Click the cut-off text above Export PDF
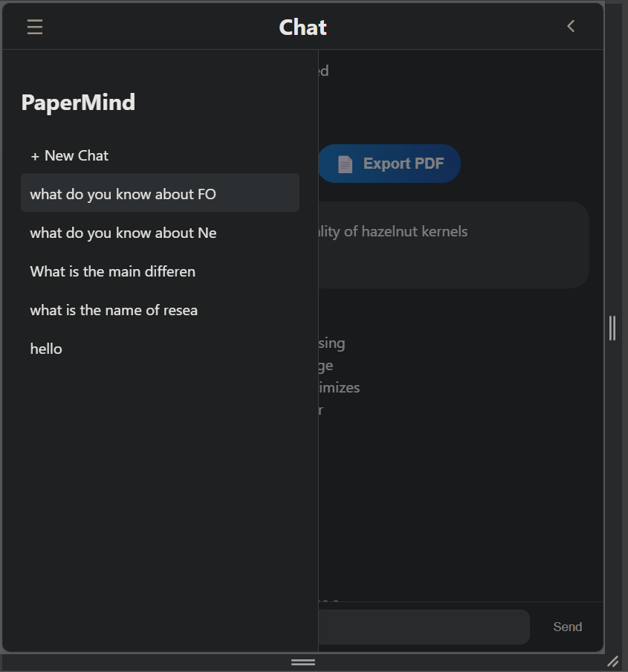The height and width of the screenshot is (672, 628). (x=323, y=71)
